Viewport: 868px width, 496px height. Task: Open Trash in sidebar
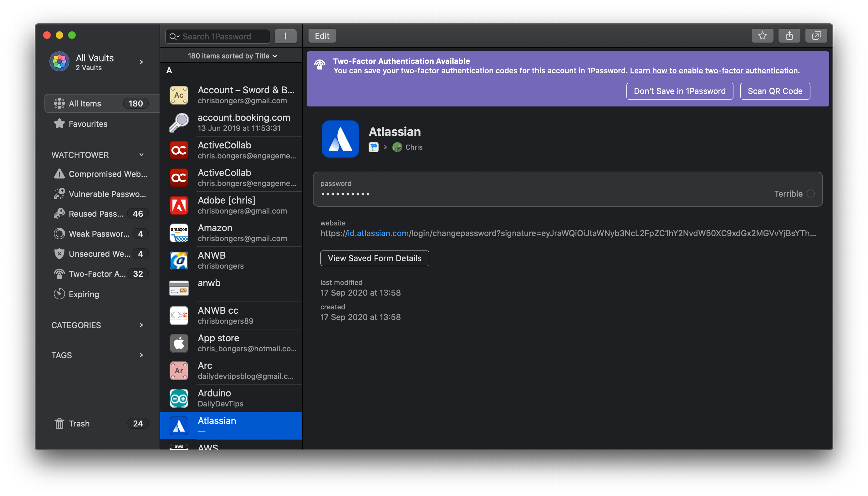(x=101, y=423)
